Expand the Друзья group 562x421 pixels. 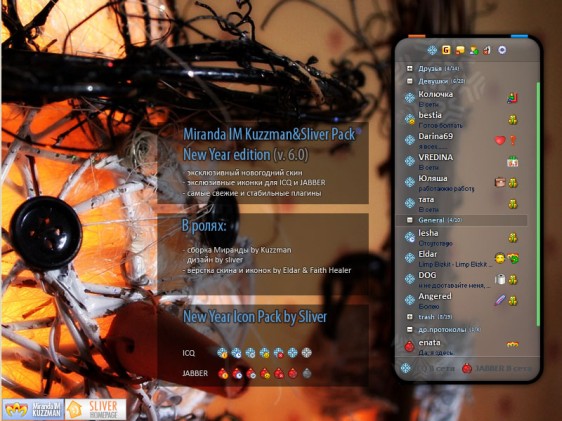409,68
